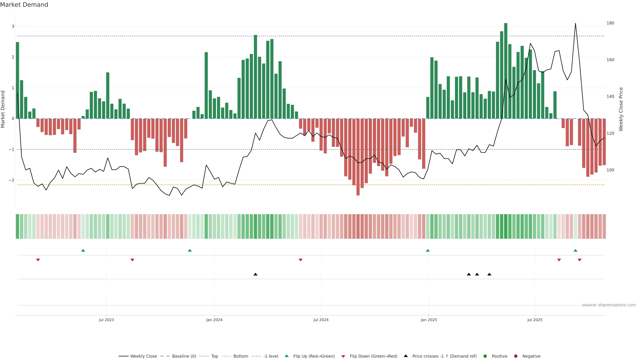The width and height of the screenshot is (644, 362).
Task: Click the Market Demand chart title
Action: tap(24, 5)
